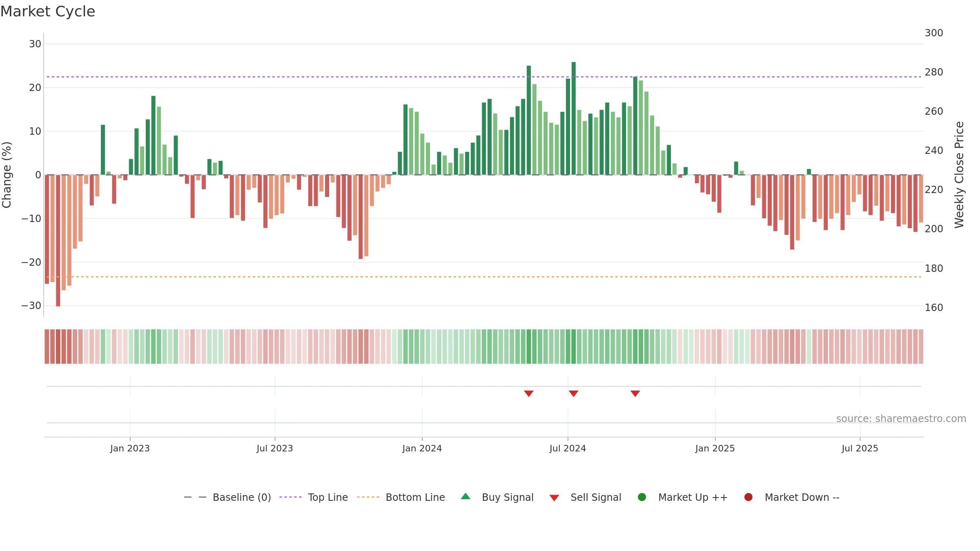Click the 30 tick on the left axis

(x=35, y=44)
